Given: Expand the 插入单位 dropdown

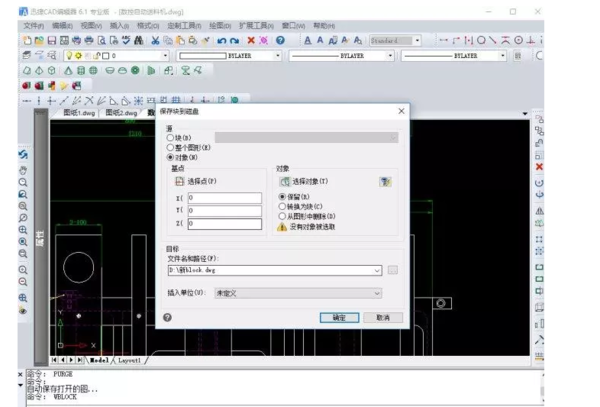Looking at the screenshot, I should point(376,293).
